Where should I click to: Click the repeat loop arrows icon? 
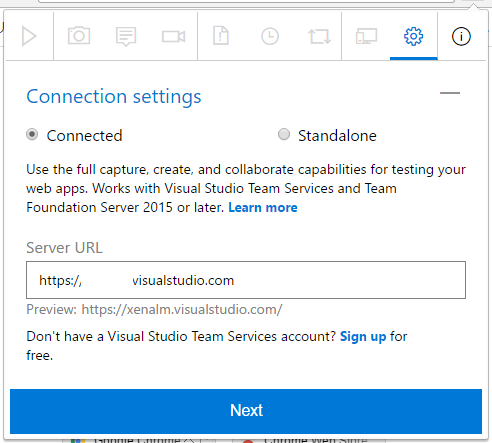point(319,36)
